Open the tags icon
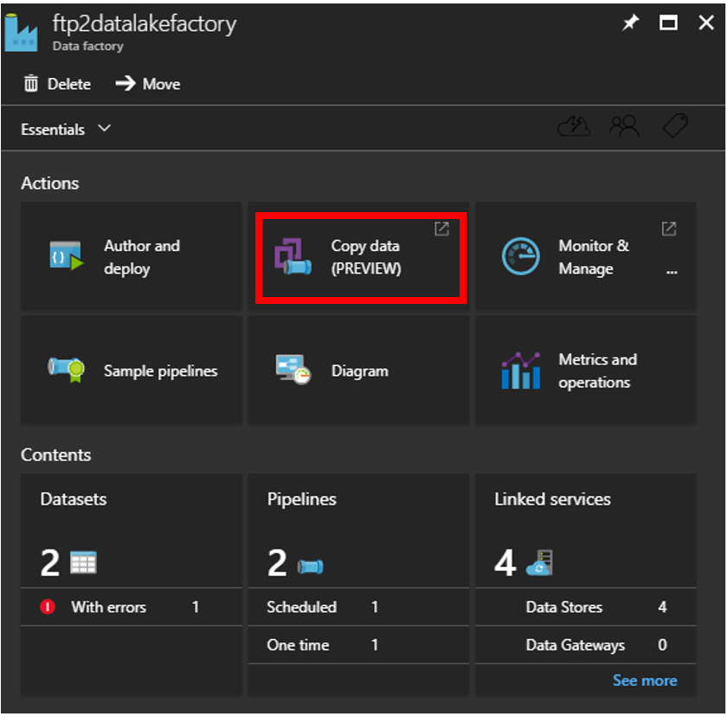Viewport: 728px width, 723px height. coord(675,126)
